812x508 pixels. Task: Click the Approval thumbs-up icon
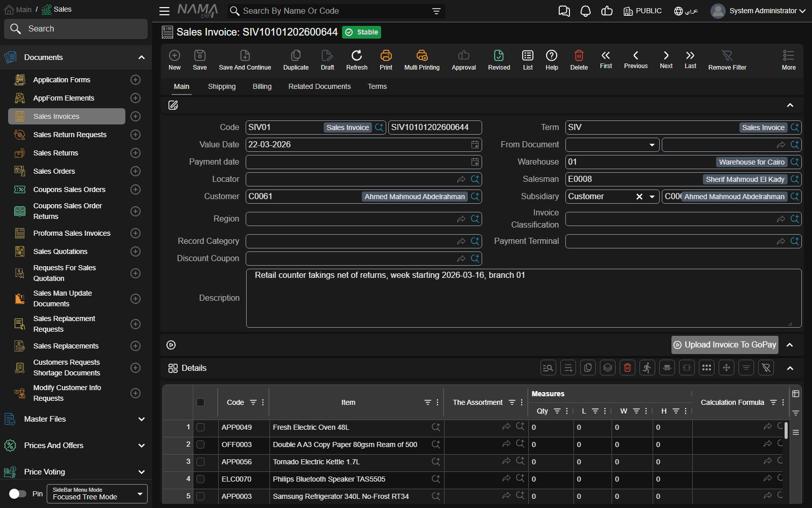coord(464,55)
